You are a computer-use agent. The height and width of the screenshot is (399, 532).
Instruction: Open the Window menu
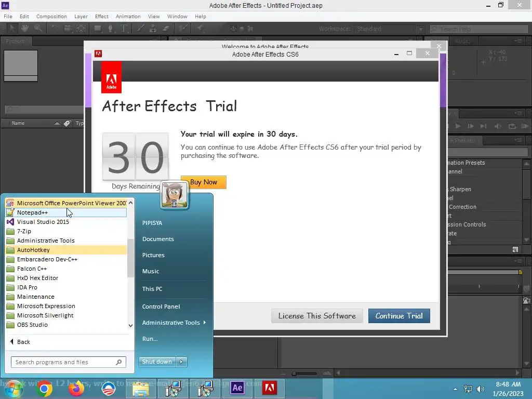(177, 16)
